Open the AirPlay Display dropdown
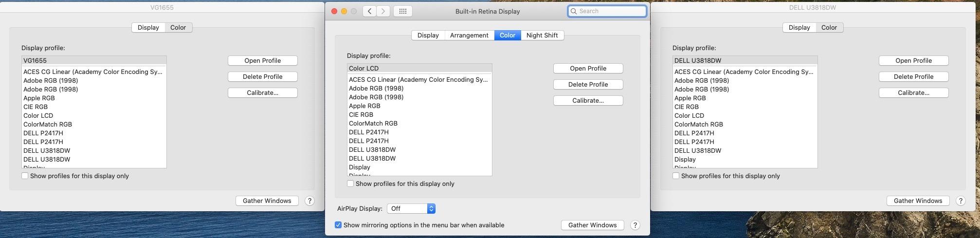The width and height of the screenshot is (980, 238). 411,208
